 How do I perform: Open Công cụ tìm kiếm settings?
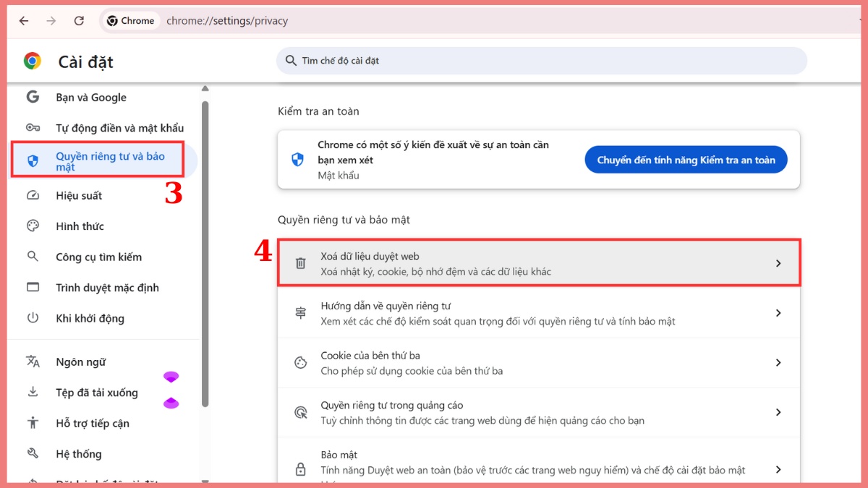coord(98,257)
